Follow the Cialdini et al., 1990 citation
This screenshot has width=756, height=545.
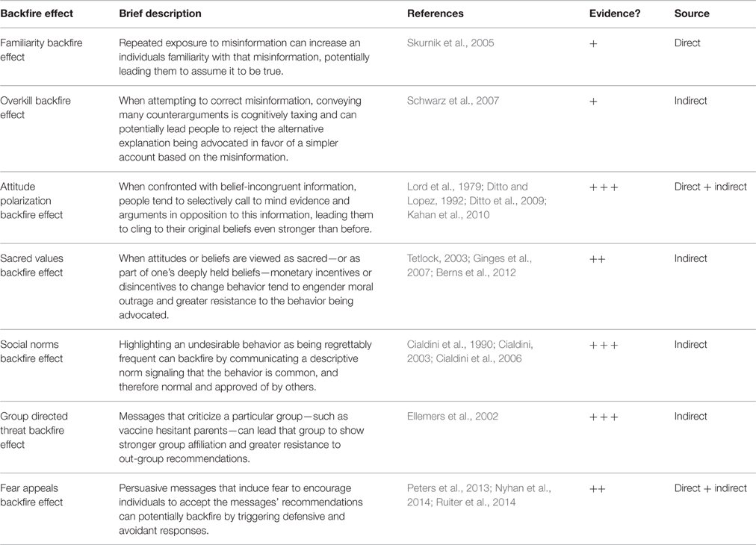pyautogui.click(x=450, y=344)
